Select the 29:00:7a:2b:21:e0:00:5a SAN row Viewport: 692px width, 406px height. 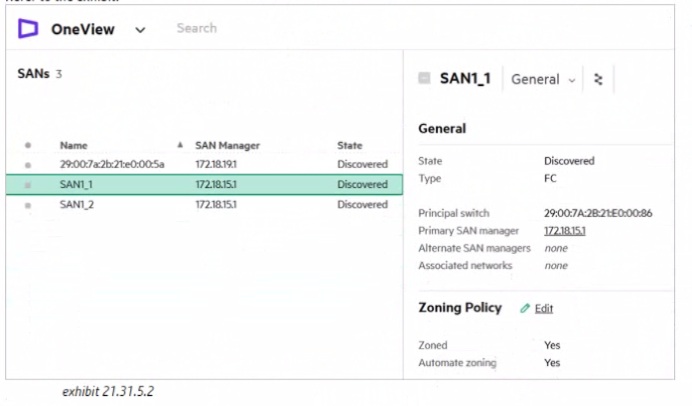click(204, 164)
